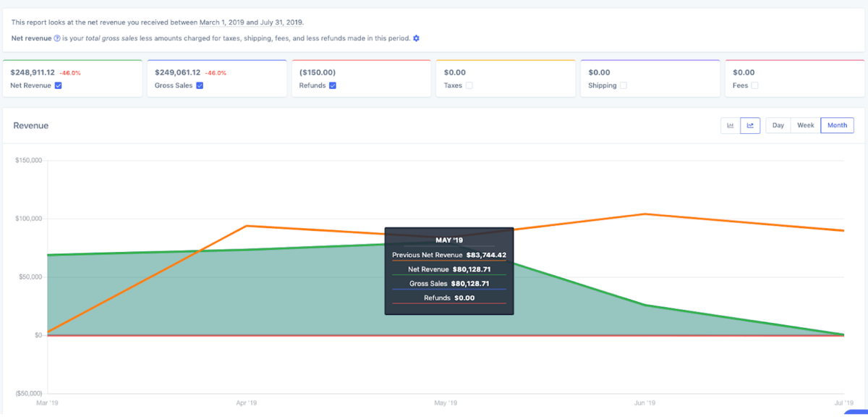
Task: Select the line chart view icon
Action: (x=749, y=125)
